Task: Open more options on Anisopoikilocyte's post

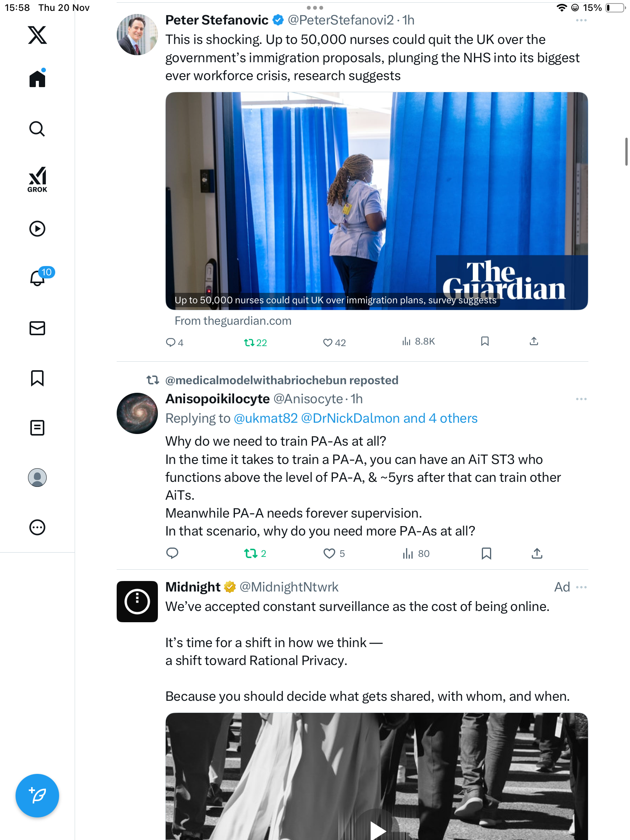Action: coord(581,399)
